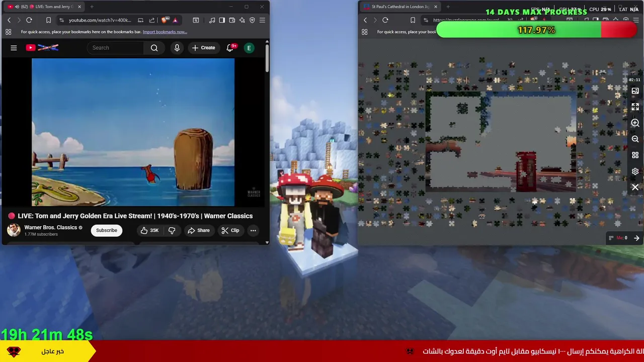Share the Tom and Jerry video
644x362 pixels.
pos(198,230)
